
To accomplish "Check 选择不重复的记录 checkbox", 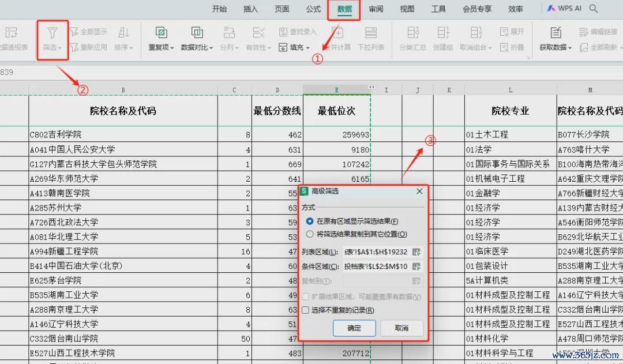I will [x=306, y=310].
